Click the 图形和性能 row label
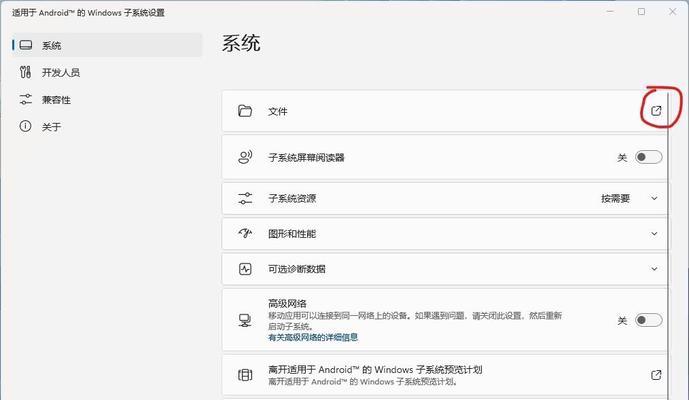The height and width of the screenshot is (400, 689). [292, 233]
